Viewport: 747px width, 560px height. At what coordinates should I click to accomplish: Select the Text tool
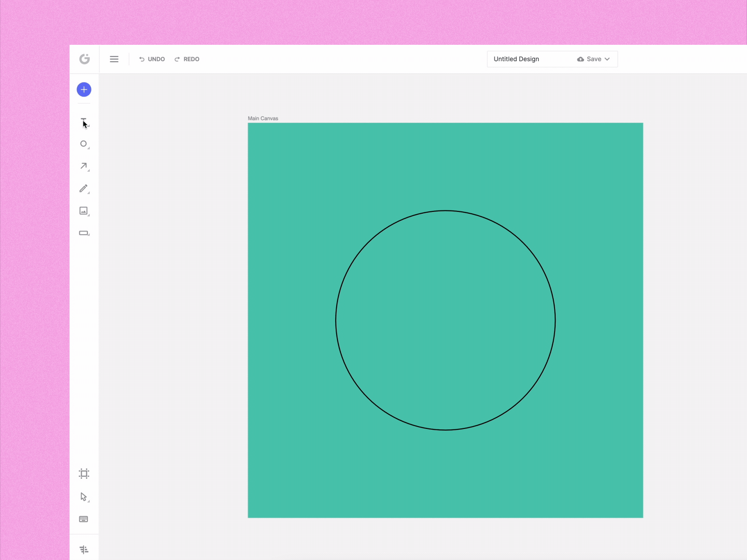[84, 122]
